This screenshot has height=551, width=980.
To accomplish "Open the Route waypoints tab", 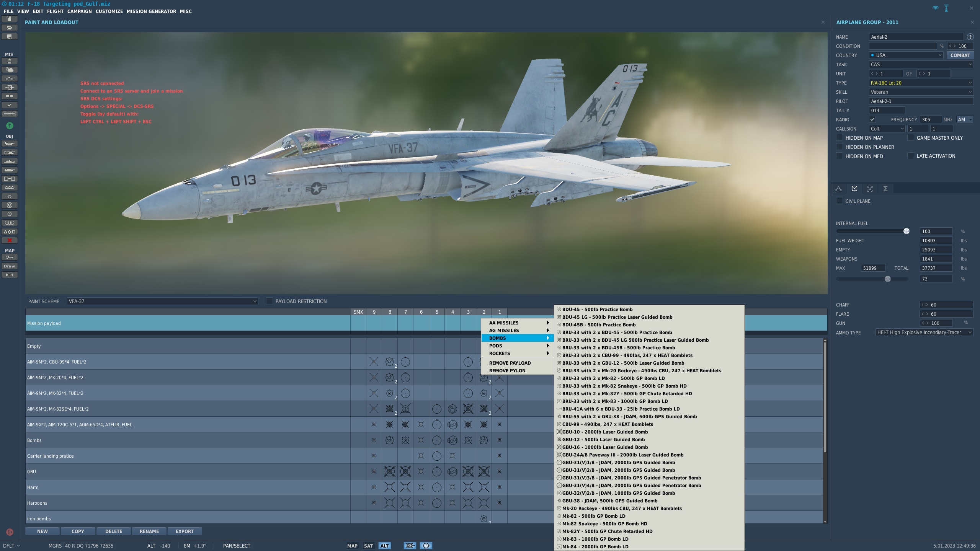I will pyautogui.click(x=839, y=189).
